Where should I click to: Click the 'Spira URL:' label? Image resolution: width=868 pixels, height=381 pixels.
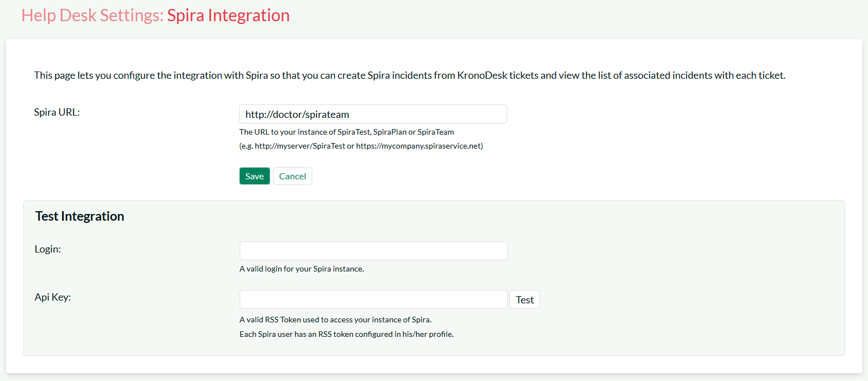[x=57, y=112]
